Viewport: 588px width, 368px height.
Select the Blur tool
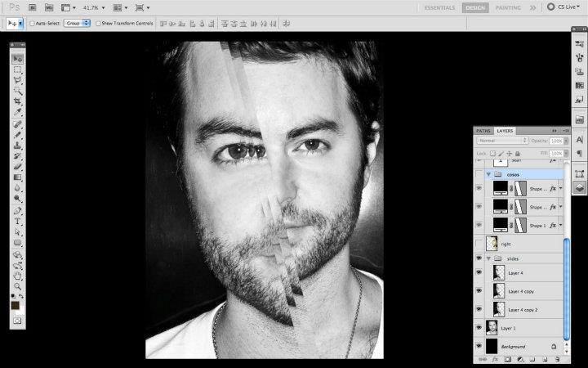tap(17, 187)
